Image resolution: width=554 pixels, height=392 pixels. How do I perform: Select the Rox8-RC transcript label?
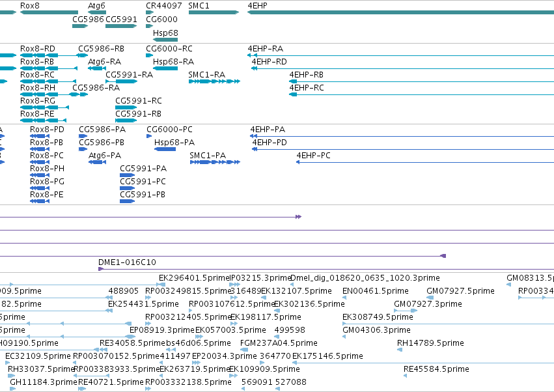point(37,75)
